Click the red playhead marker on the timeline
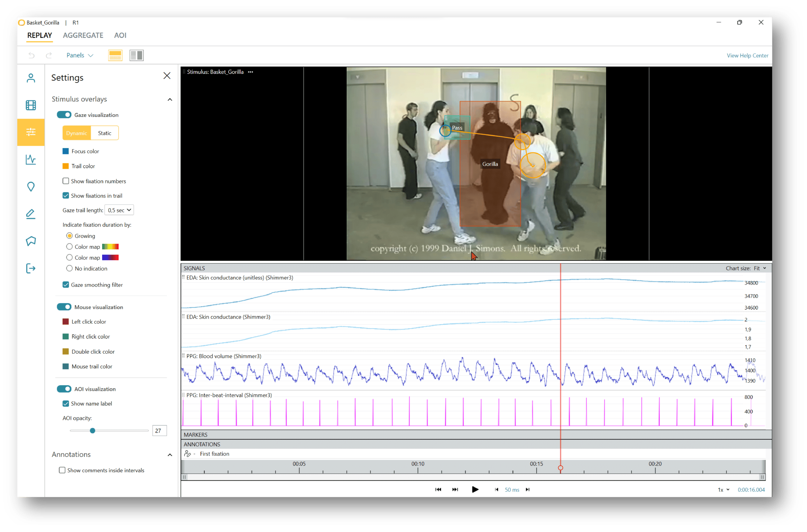Screen dimensions: 807x532 coord(560,468)
